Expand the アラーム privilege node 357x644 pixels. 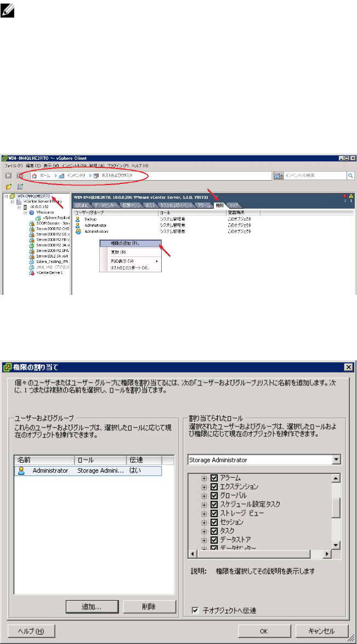point(204,478)
